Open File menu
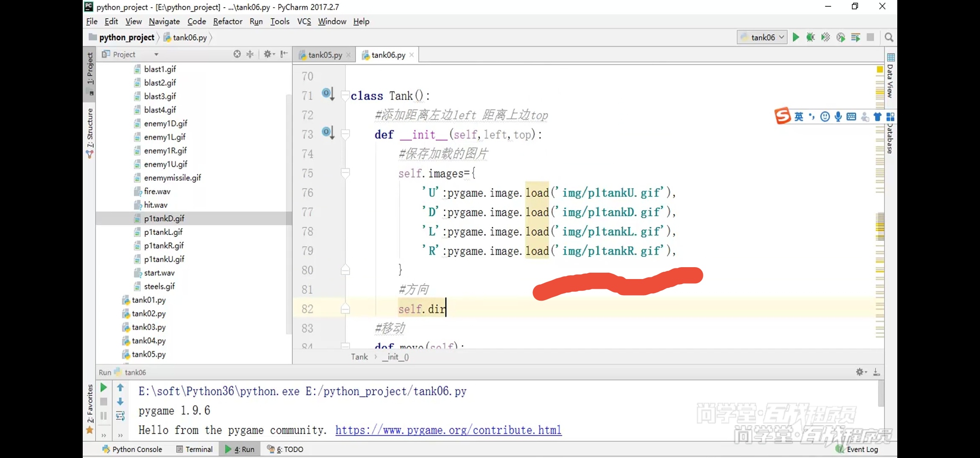This screenshot has height=458, width=980. [92, 21]
